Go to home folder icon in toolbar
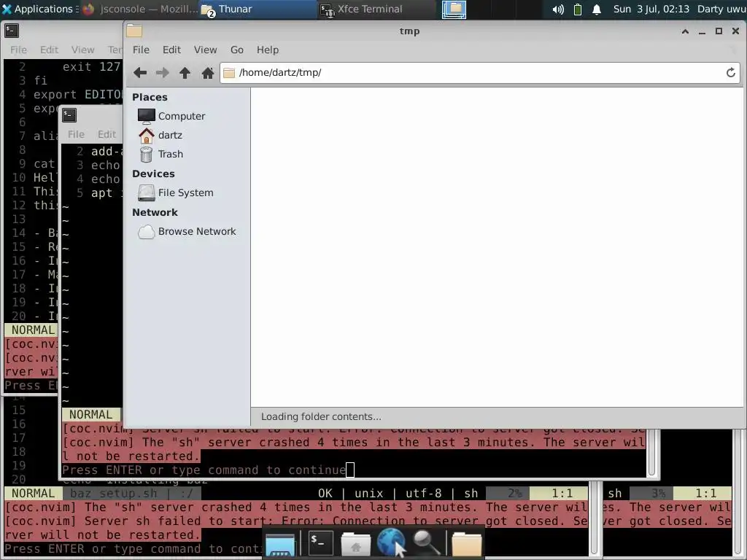747x560 pixels. pos(207,73)
